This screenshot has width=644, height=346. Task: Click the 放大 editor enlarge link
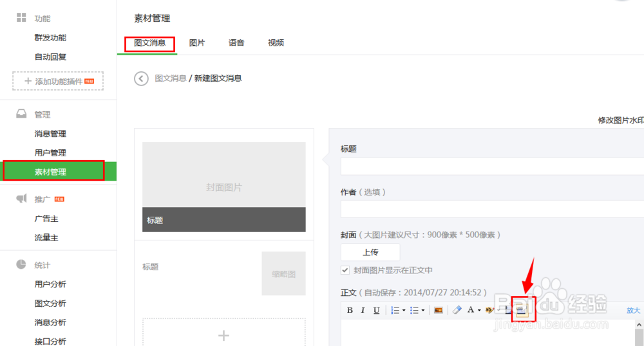[633, 311]
